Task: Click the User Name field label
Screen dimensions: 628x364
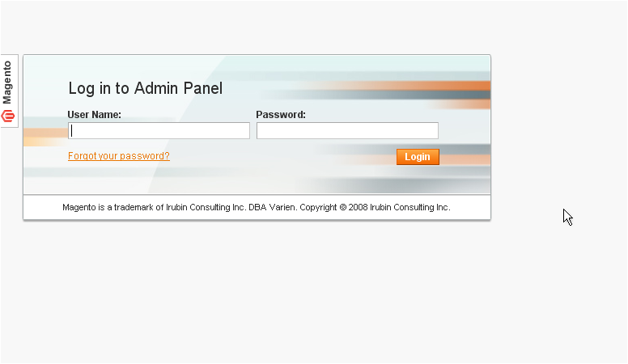Action: (x=94, y=115)
